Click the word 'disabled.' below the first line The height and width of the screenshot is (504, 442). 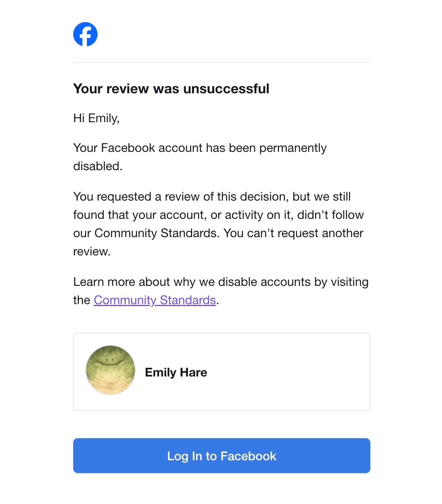(x=98, y=166)
